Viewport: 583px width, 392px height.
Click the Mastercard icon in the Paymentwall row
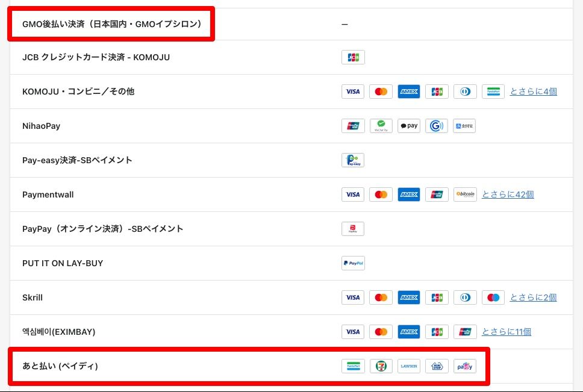click(381, 194)
